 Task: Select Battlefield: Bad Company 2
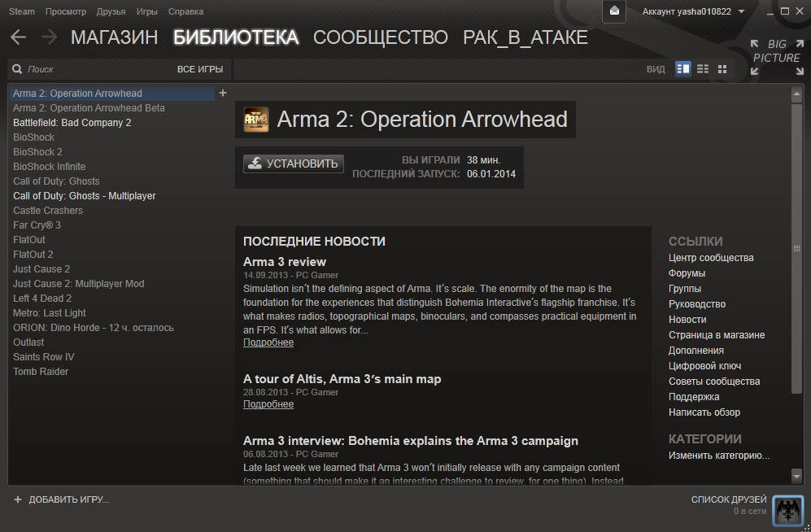coord(72,123)
